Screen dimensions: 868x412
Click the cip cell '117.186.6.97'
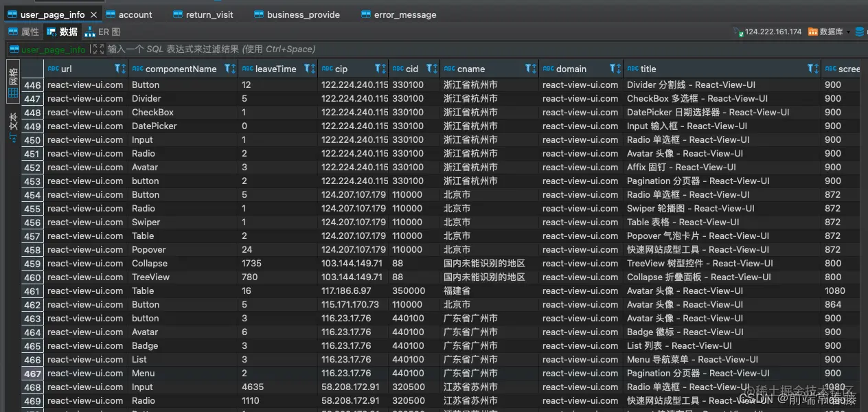(x=353, y=290)
